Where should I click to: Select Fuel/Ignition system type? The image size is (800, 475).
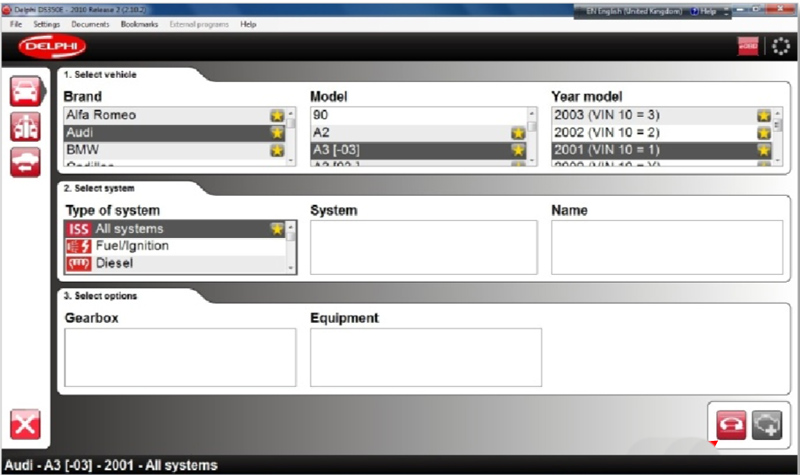point(175,246)
